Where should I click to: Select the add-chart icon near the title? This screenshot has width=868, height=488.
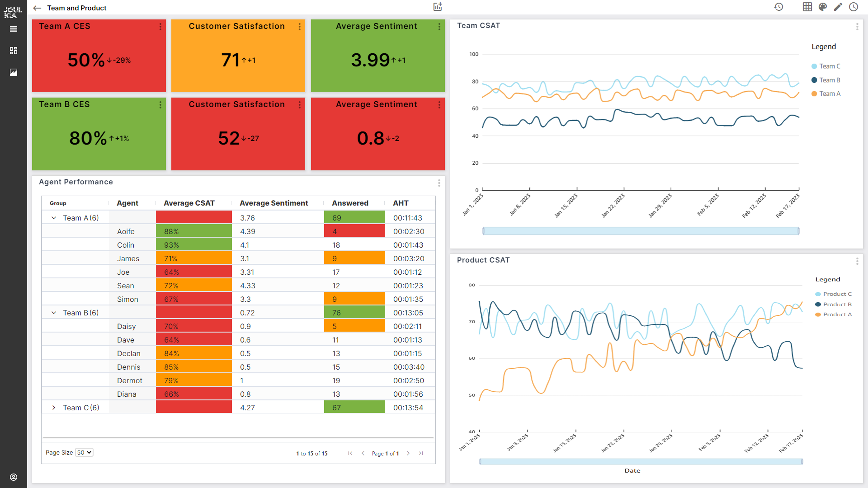tap(437, 7)
